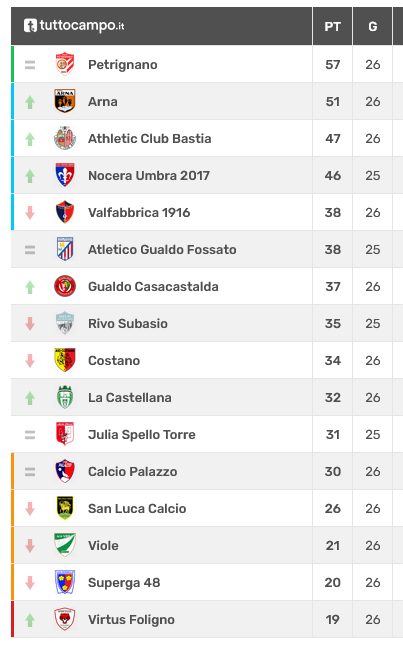The width and height of the screenshot is (403, 649).
Task: Select the San Luca Calcio crest
Action: 65,508
